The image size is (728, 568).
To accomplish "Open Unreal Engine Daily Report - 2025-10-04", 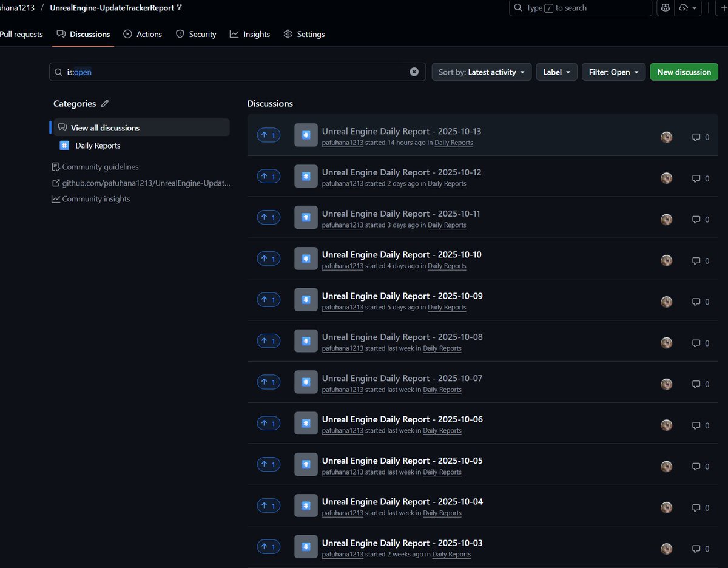I will point(402,501).
